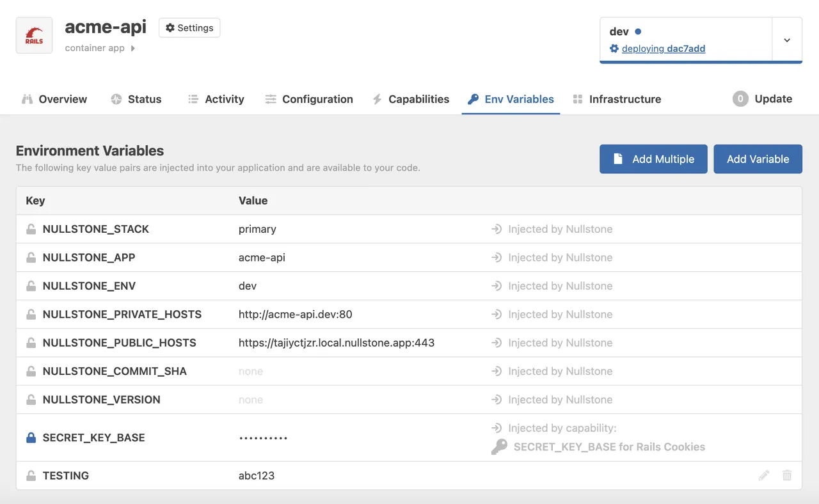Click the value primary
This screenshot has height=504, width=819.
257,229
